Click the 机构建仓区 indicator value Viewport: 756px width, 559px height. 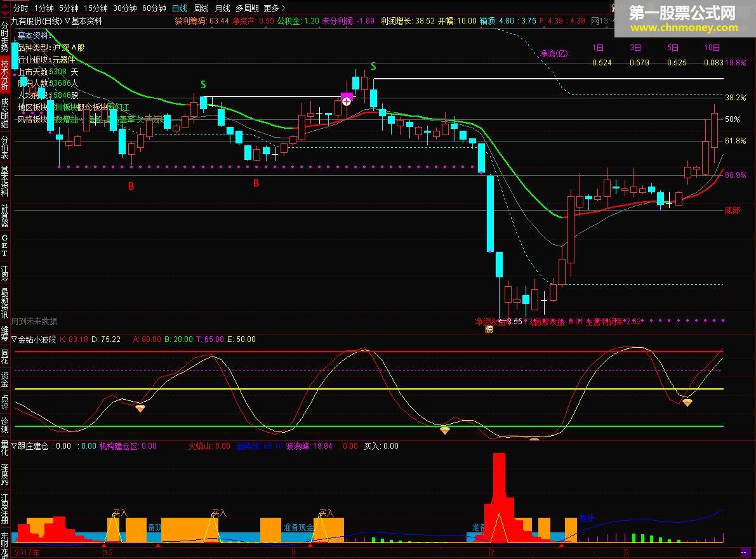point(128,446)
